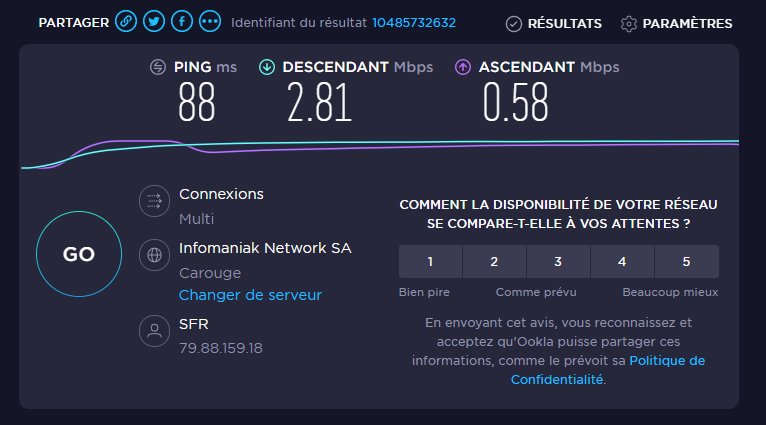Click the ping icon
This screenshot has width=766, height=425.
(158, 67)
